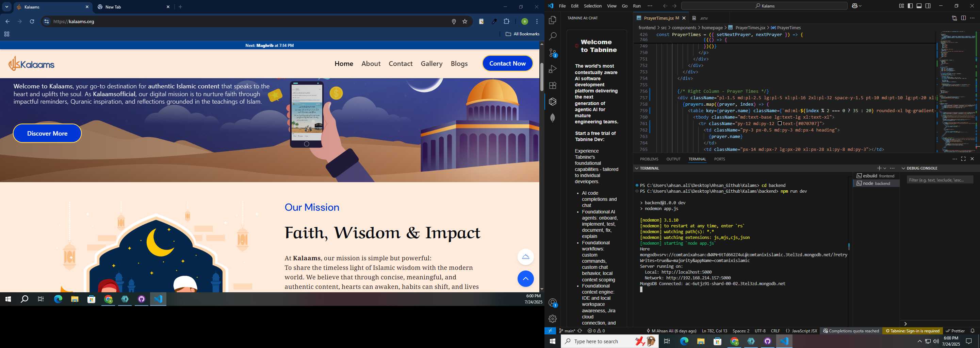Select the node backend terminal
Screen dimensions: 980x348
[876, 184]
